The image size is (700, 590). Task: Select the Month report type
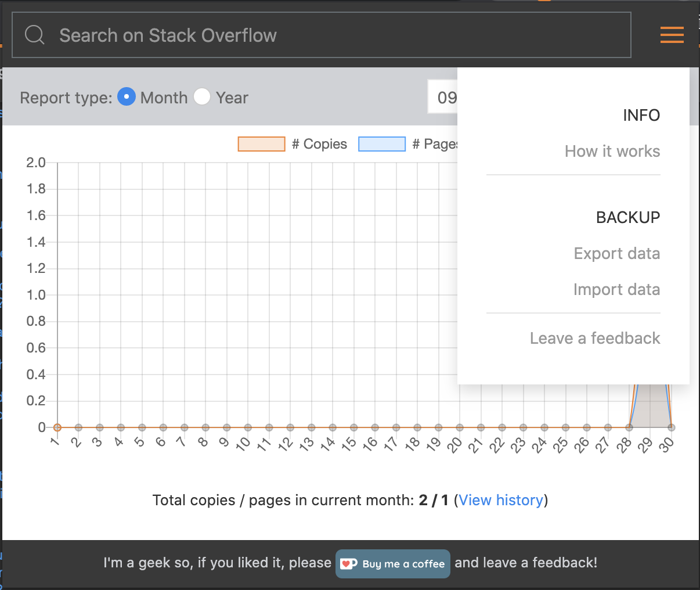point(127,97)
